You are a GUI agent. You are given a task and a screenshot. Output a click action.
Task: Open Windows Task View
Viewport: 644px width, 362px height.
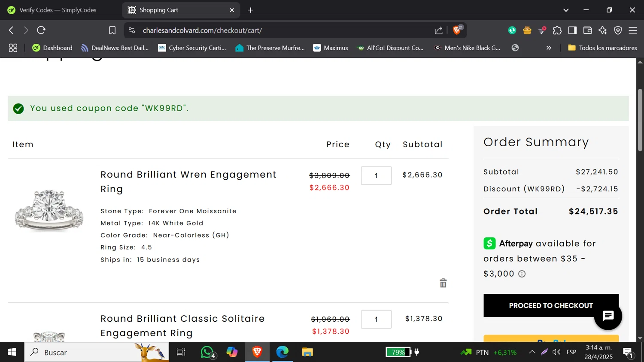tap(181, 352)
